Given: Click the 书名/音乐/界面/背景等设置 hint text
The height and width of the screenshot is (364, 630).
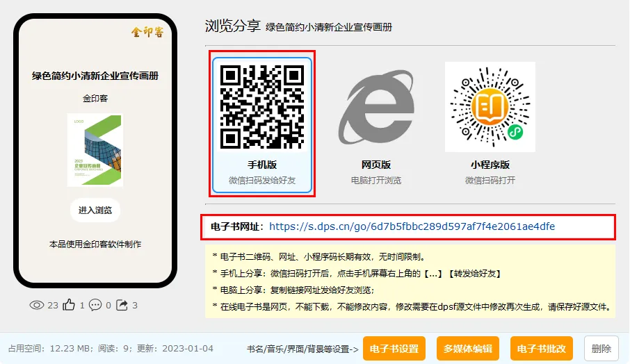Looking at the screenshot, I should pos(302,349).
